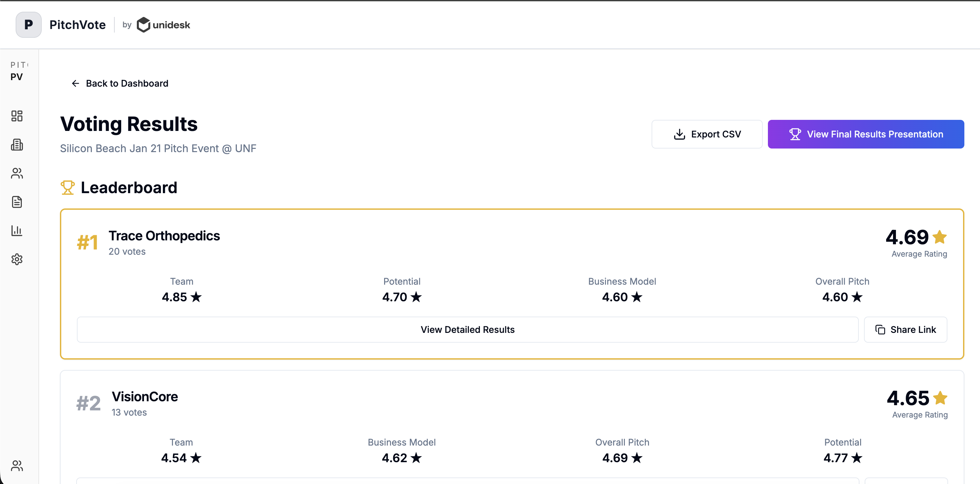Open the building icon in sidebar
980x484 pixels.
(17, 145)
